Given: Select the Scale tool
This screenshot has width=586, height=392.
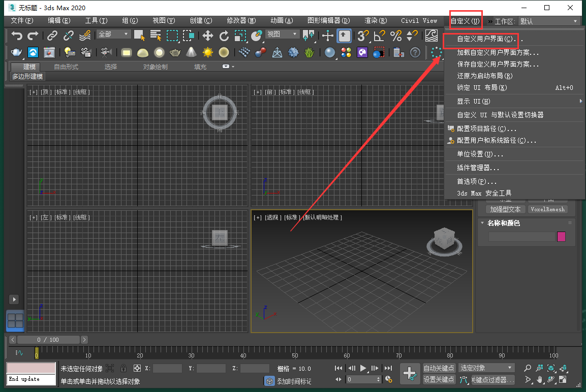Looking at the screenshot, I should click(240, 36).
